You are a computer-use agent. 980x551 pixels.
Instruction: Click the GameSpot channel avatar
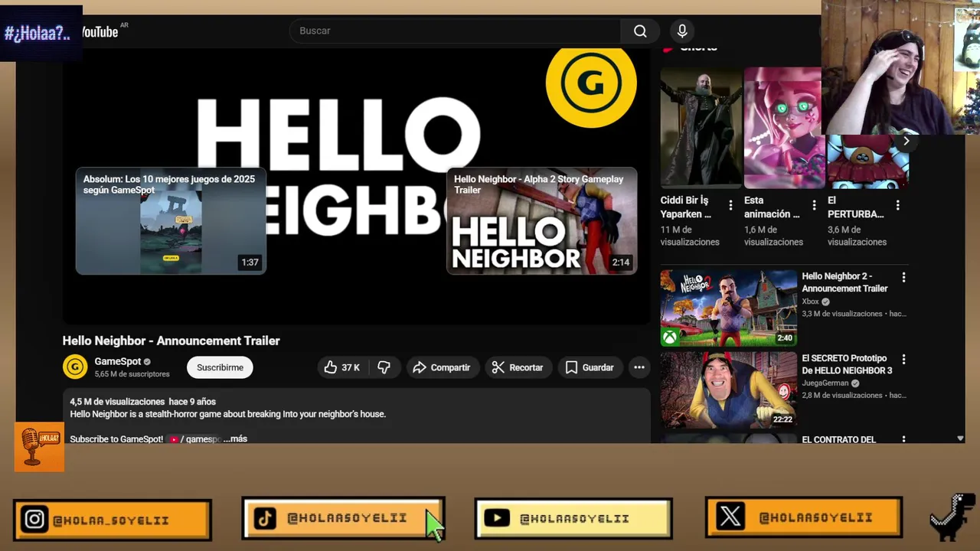pos(75,367)
